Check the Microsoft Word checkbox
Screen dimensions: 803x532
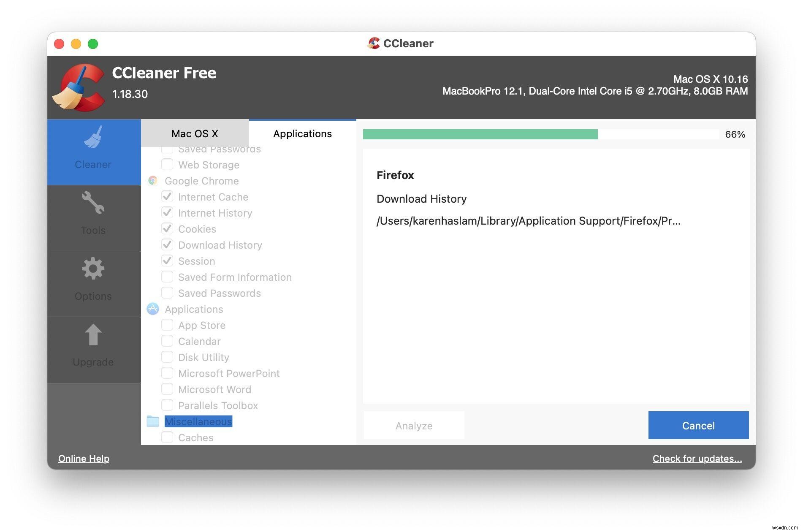click(167, 389)
